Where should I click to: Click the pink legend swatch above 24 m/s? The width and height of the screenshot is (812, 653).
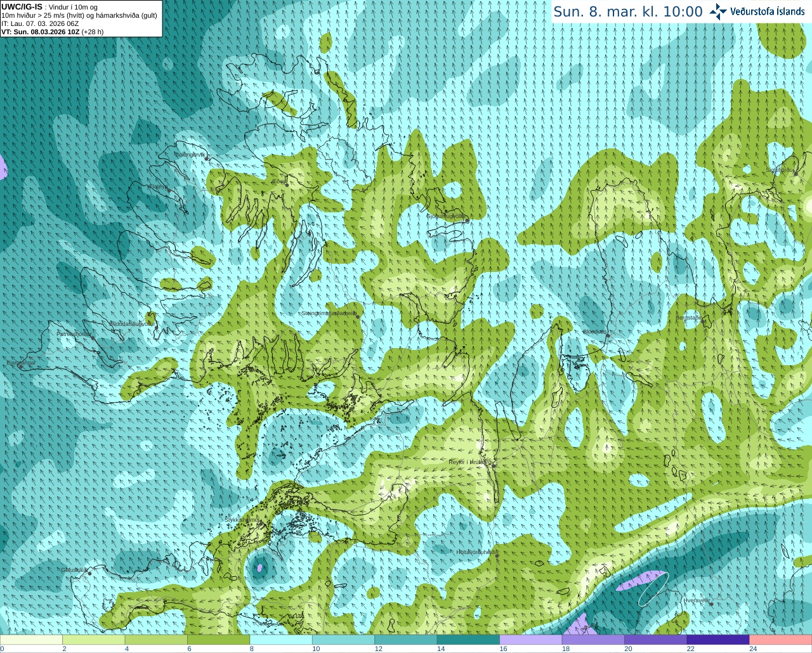point(781,640)
